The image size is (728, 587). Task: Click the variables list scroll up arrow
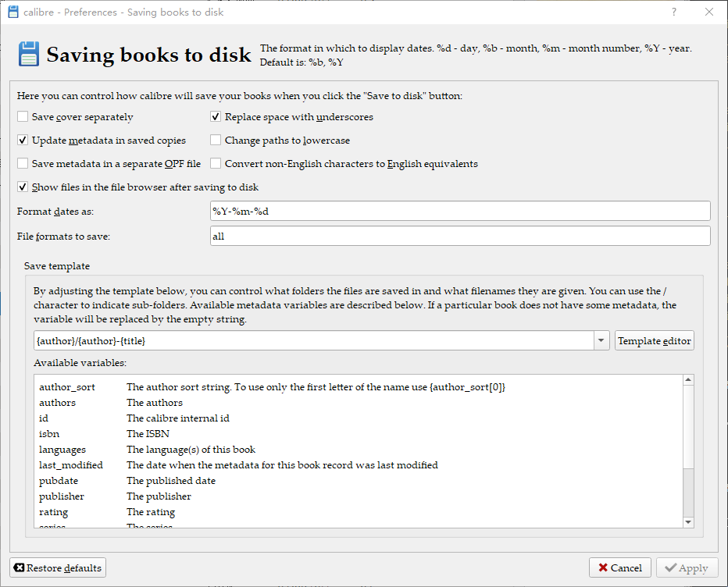pos(688,380)
